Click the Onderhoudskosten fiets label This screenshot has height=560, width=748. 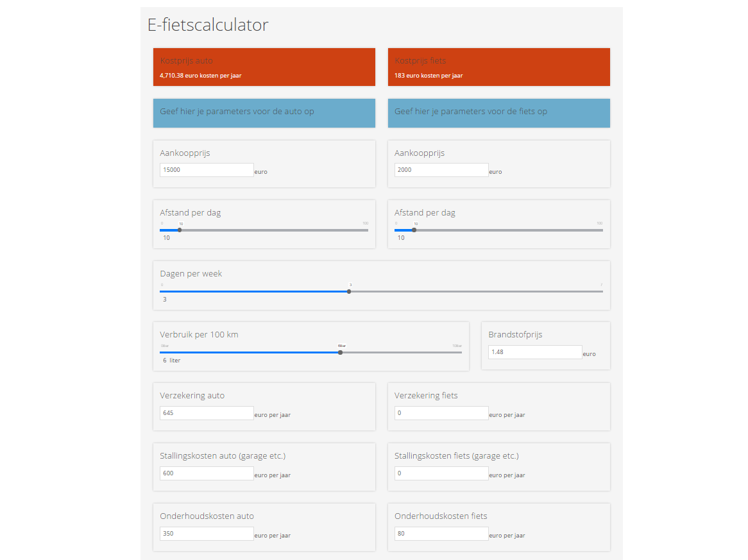click(x=441, y=516)
